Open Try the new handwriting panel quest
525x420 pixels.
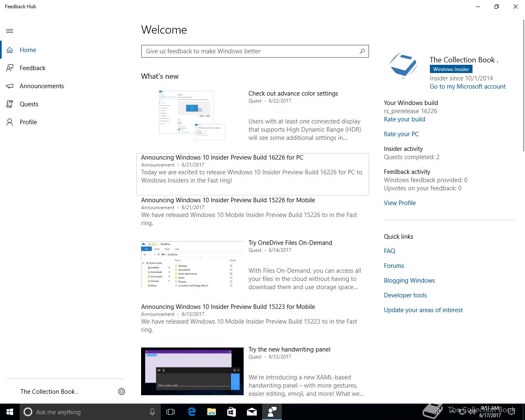pyautogui.click(x=289, y=349)
